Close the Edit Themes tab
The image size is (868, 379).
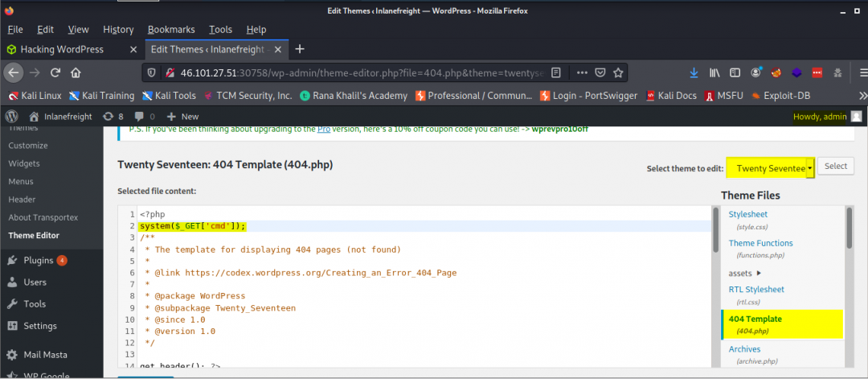tap(278, 49)
